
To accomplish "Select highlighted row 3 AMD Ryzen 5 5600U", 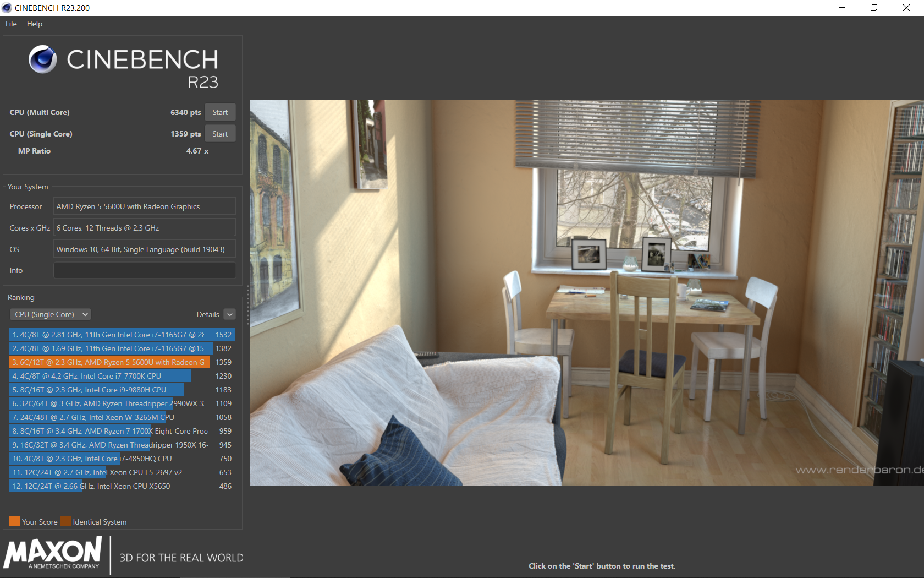I will point(122,362).
